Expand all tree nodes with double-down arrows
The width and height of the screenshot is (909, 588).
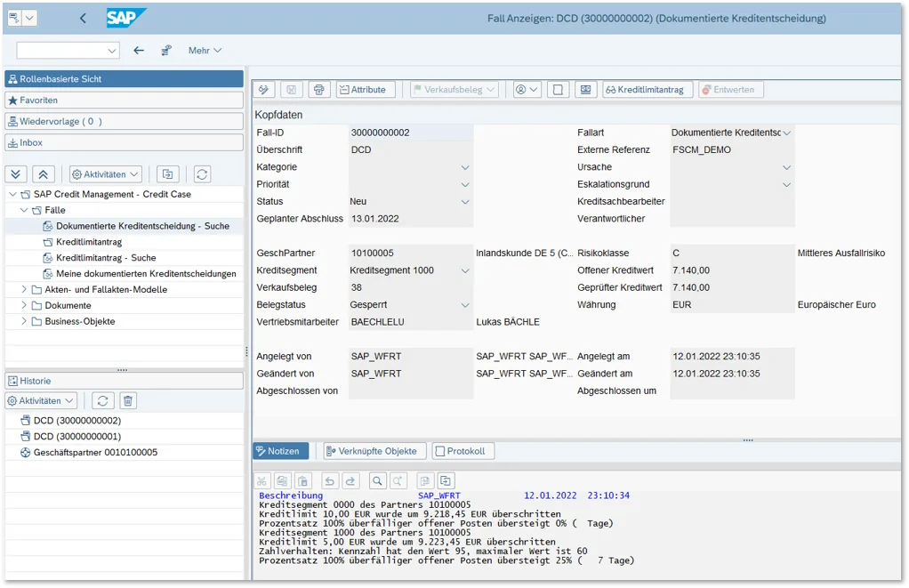pyautogui.click(x=16, y=174)
